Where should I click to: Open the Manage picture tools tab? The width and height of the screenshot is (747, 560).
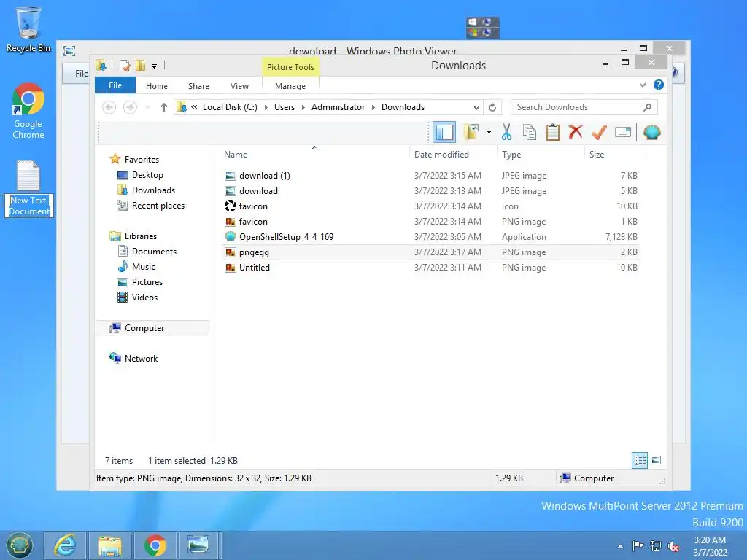point(290,86)
